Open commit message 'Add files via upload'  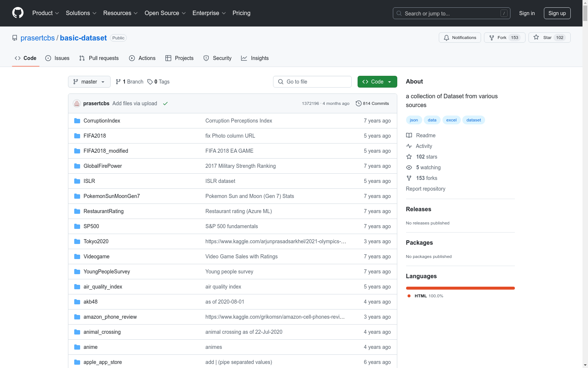click(135, 103)
